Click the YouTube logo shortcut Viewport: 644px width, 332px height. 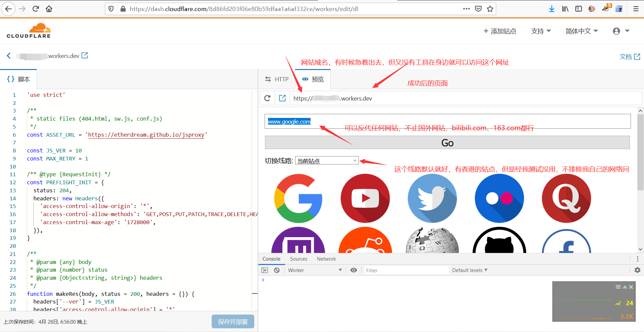(x=365, y=198)
